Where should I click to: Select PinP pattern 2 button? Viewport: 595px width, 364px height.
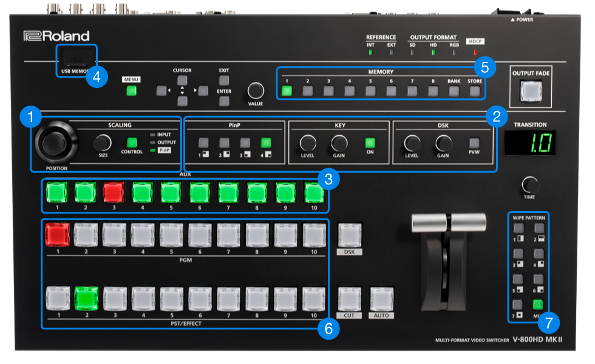click(224, 143)
